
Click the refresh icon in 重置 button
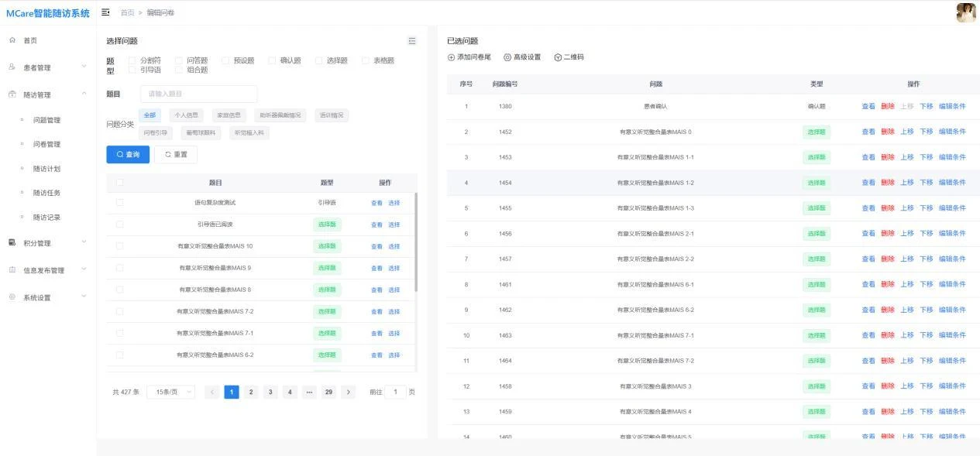(x=168, y=155)
